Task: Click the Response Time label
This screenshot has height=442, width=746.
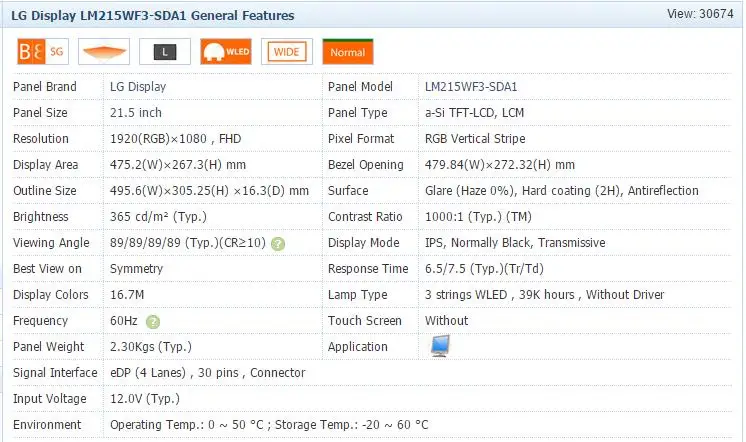Action: click(368, 269)
